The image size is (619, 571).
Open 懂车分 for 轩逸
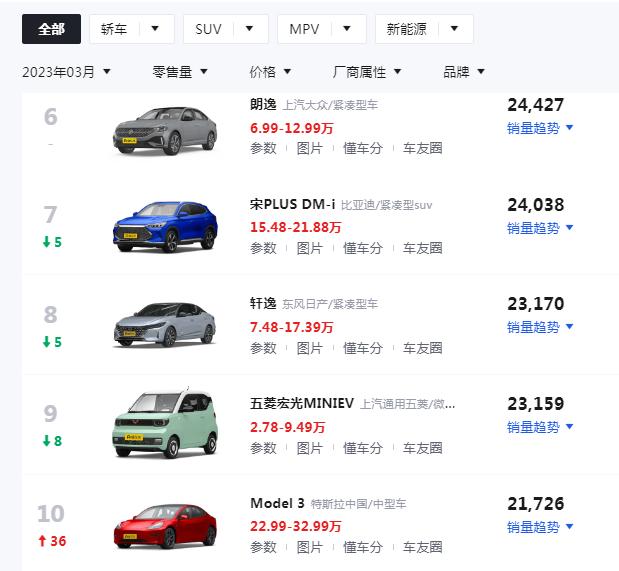click(363, 348)
